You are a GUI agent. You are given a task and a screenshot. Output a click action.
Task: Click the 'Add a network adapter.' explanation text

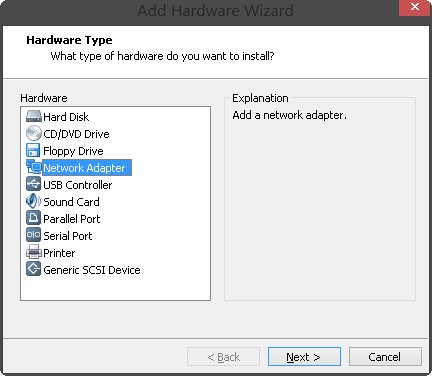[x=289, y=115]
